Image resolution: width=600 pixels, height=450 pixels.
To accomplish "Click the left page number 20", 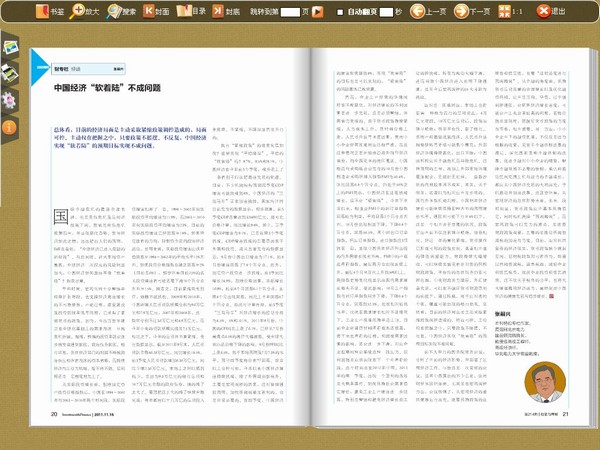I will (54, 414).
